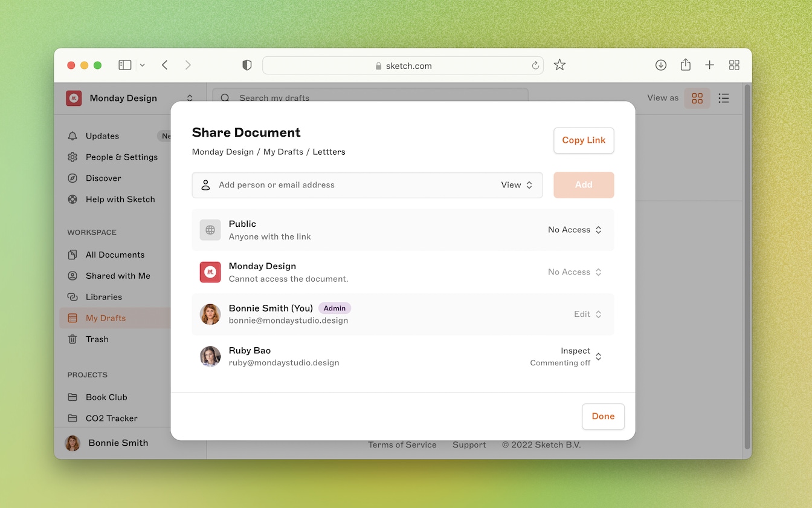Open the Trash via its icon
The width and height of the screenshot is (812, 508).
(72, 339)
